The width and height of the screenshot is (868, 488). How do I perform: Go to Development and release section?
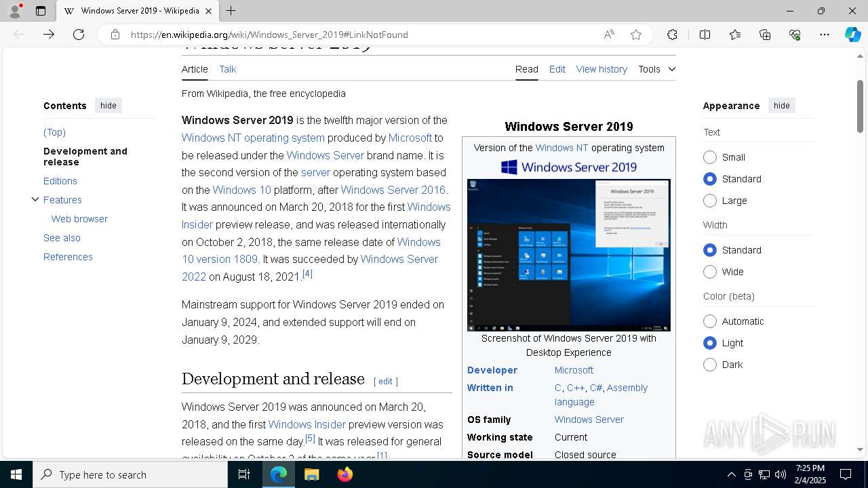pos(85,157)
